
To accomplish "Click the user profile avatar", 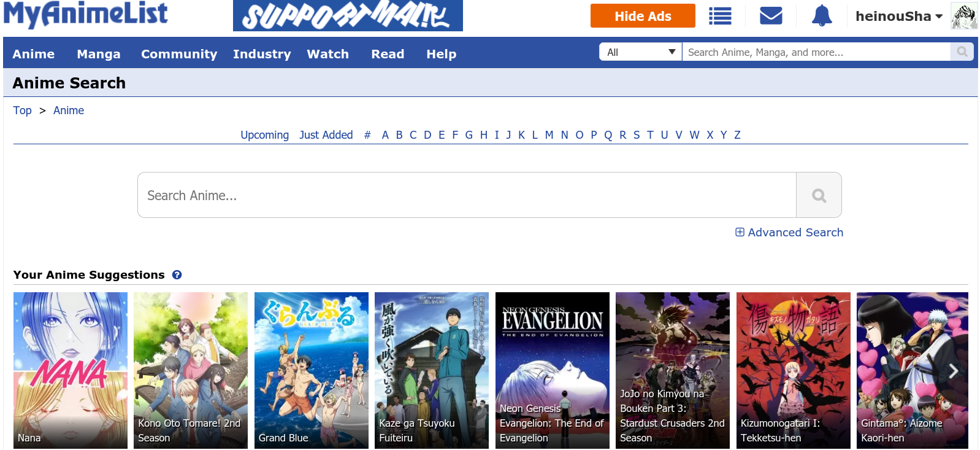I will 964,16.
